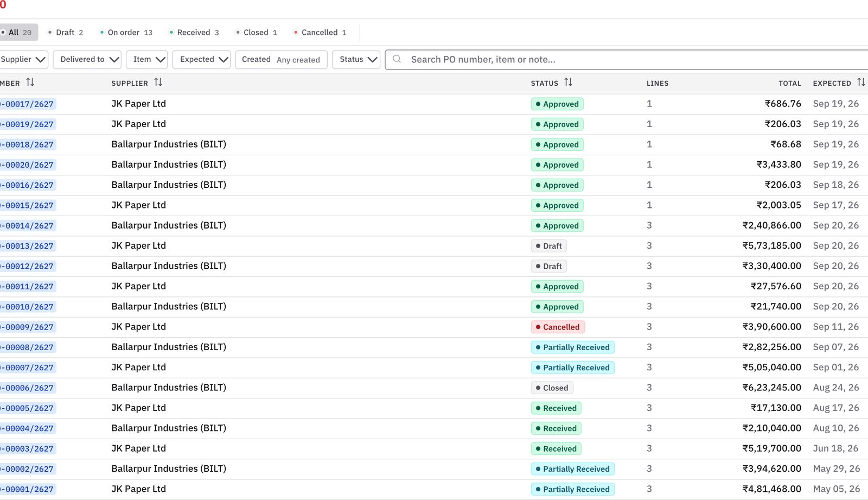Open purchase order 00017/2627
The width and height of the screenshot is (868, 500).
pyautogui.click(x=28, y=104)
